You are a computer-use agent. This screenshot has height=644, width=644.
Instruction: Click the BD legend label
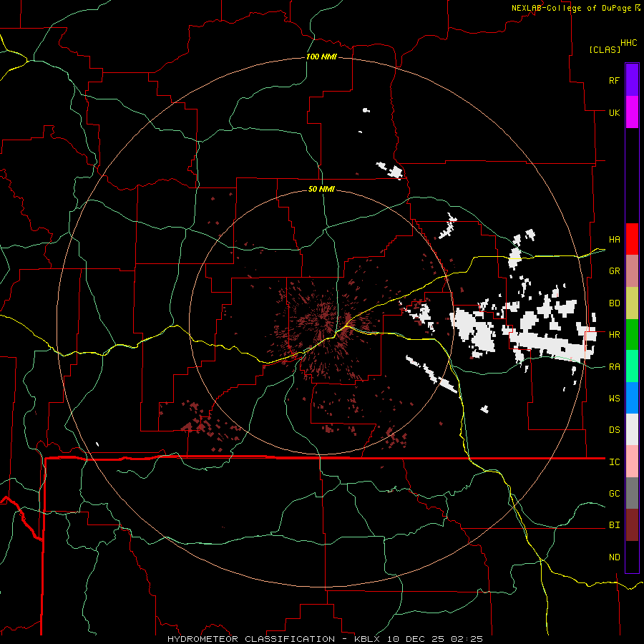614,303
